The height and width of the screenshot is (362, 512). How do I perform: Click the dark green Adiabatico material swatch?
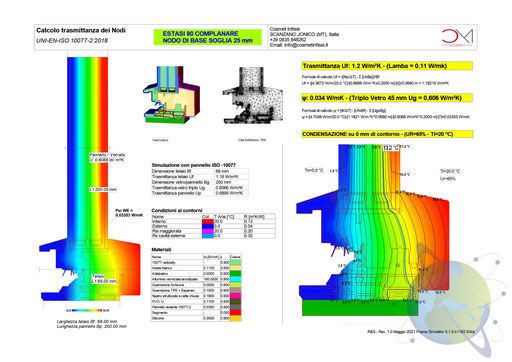coord(235,273)
